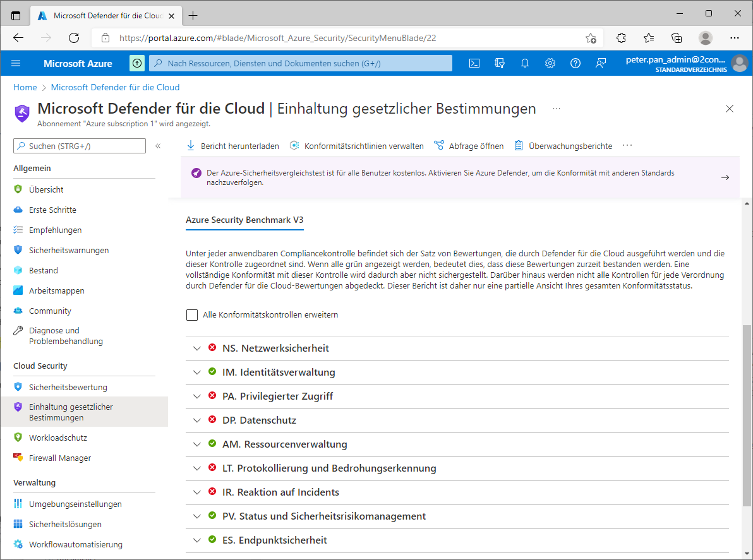Open Azure portal settings gear

[x=550, y=63]
